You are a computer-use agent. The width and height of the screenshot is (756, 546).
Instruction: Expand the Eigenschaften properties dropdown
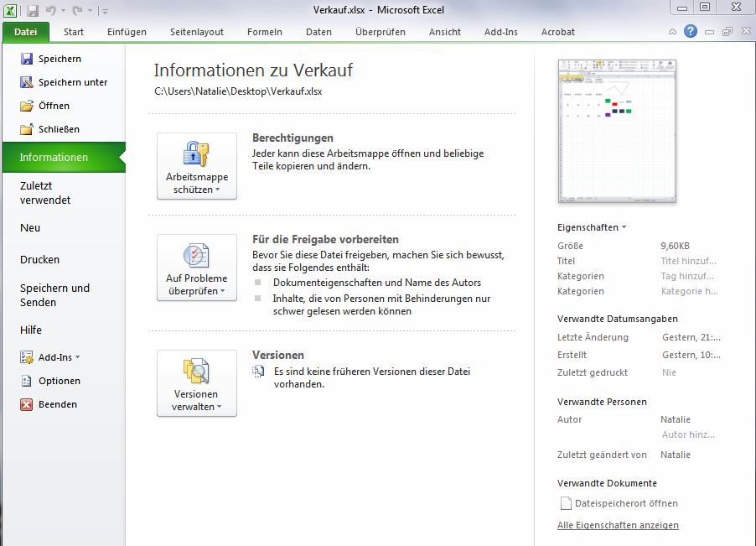tap(592, 227)
